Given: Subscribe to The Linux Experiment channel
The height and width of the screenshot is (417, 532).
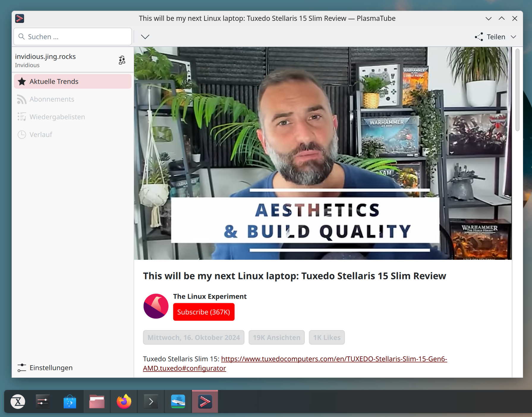Looking at the screenshot, I should click(204, 312).
